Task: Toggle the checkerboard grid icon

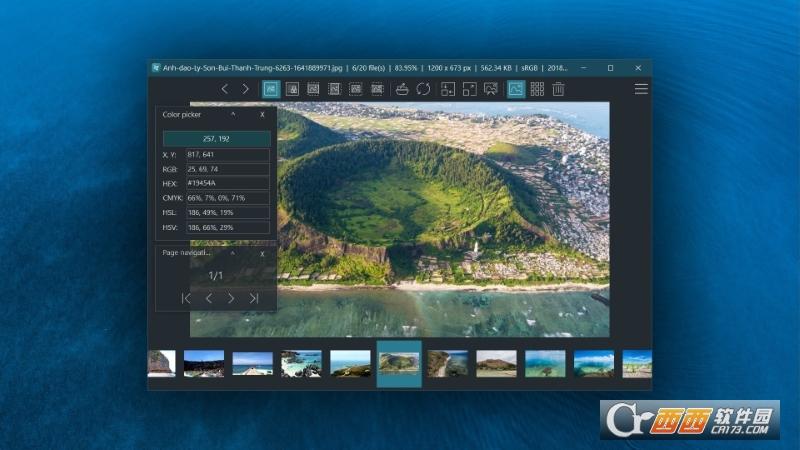Action: click(x=537, y=89)
